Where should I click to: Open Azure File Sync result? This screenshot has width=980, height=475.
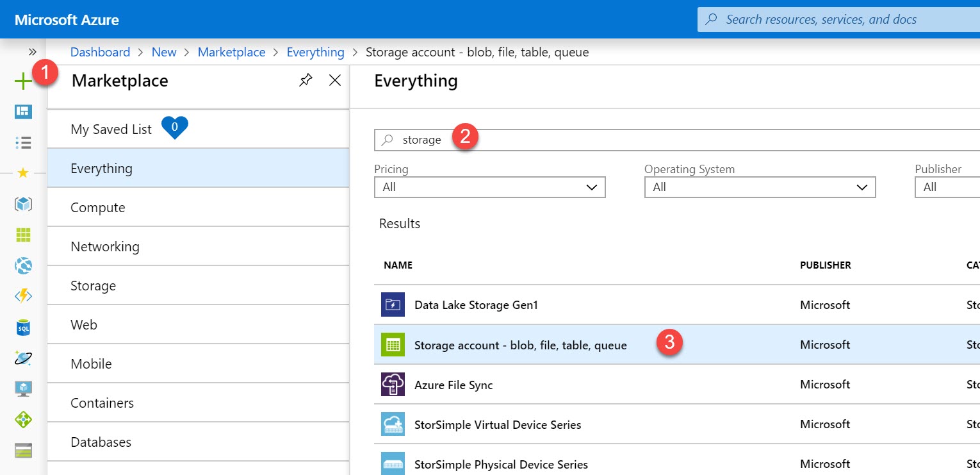pyautogui.click(x=453, y=385)
